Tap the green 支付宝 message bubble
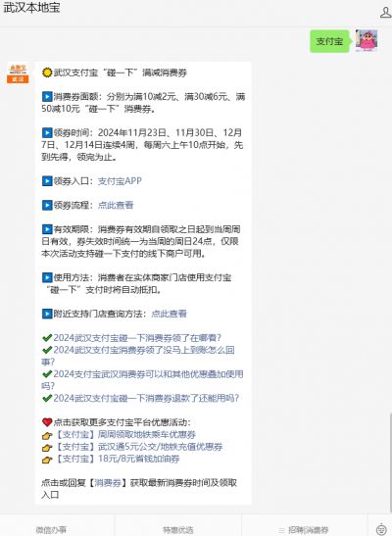 [329, 41]
